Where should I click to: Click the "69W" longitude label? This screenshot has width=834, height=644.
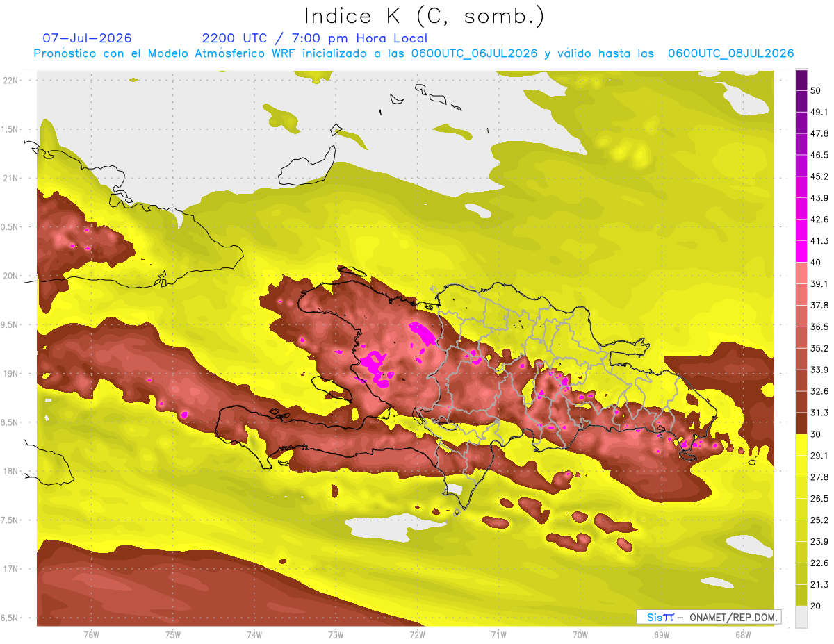[x=661, y=635]
